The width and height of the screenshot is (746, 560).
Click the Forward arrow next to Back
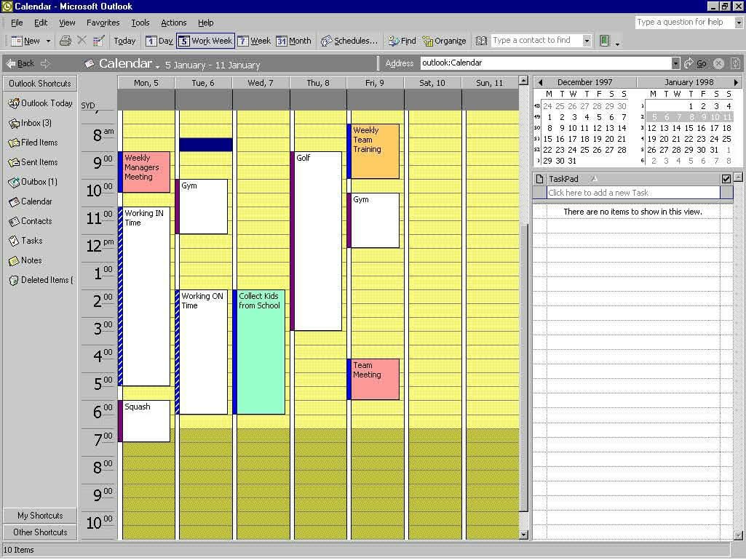(45, 63)
